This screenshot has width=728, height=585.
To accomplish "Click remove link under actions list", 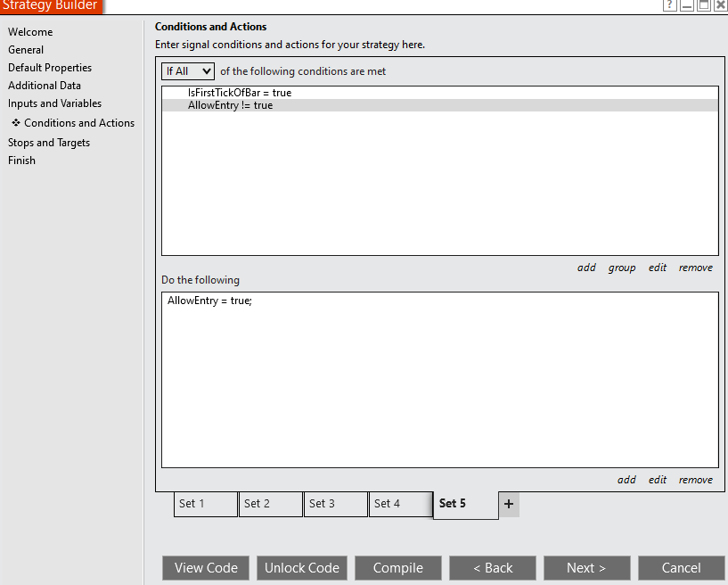I will click(696, 480).
